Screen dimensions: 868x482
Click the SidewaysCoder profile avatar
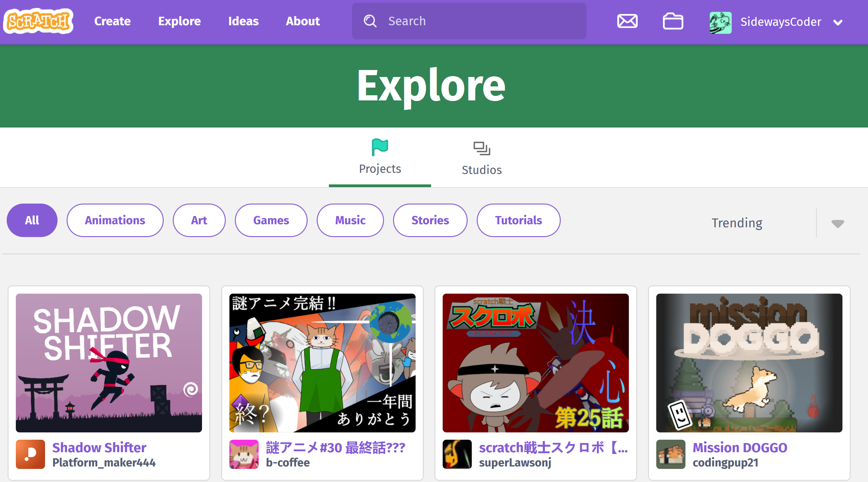[x=720, y=22]
